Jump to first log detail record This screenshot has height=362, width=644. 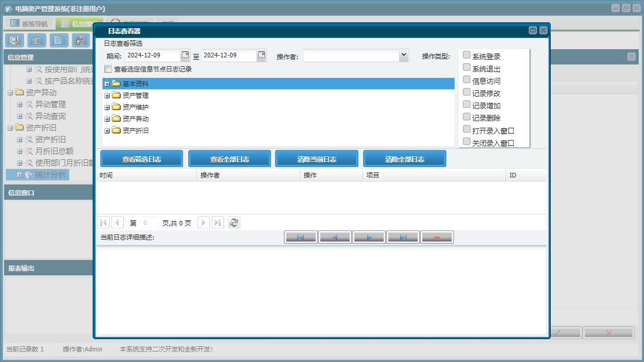[x=301, y=237]
